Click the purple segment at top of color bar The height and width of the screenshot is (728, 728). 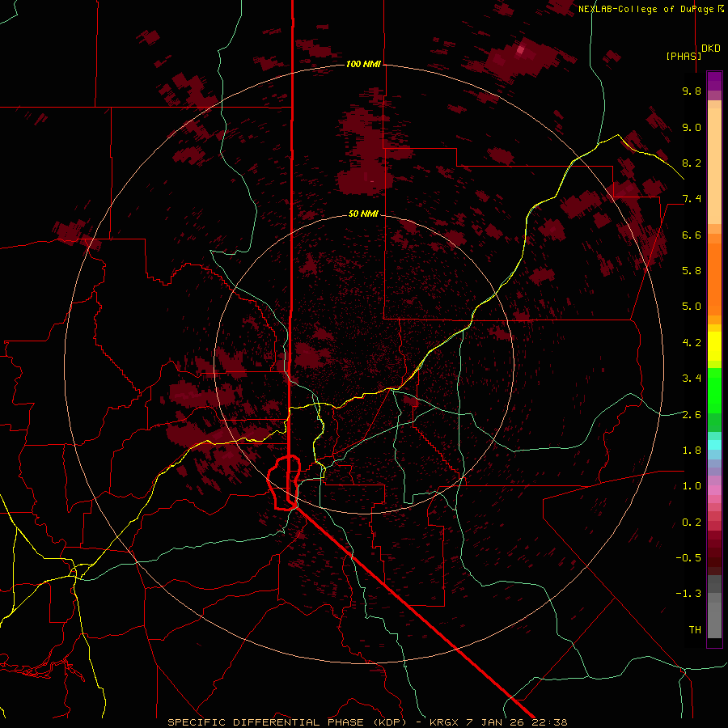(x=714, y=81)
